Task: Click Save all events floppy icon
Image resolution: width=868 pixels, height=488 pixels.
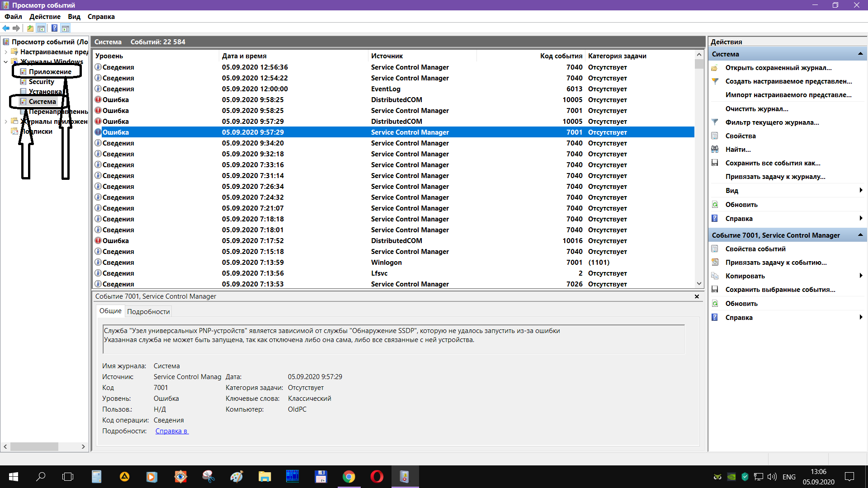Action: coord(715,163)
